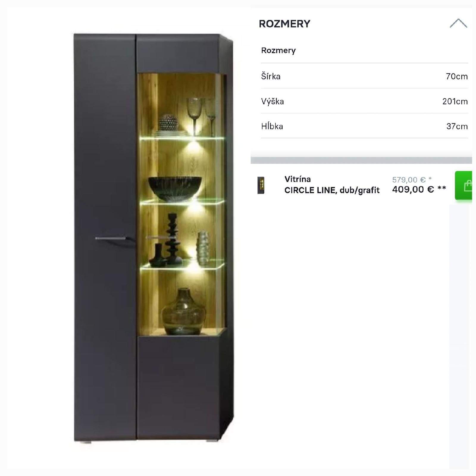This screenshot has height=476, width=476.
Task: Open the small Vitrína product thumbnail
Action: coord(261,185)
